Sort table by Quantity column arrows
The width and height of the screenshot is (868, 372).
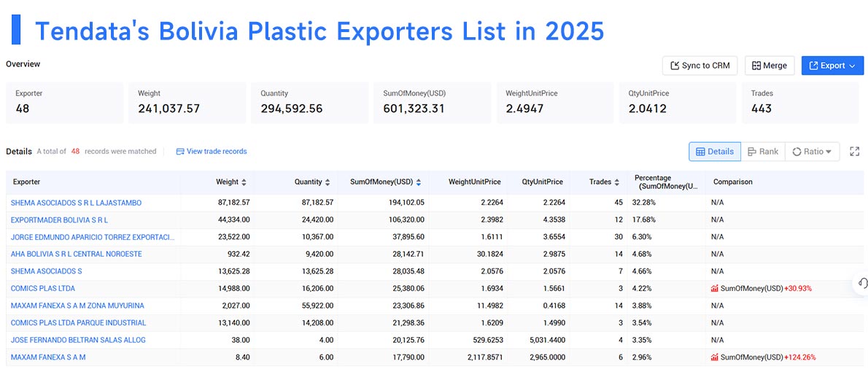[x=328, y=182]
